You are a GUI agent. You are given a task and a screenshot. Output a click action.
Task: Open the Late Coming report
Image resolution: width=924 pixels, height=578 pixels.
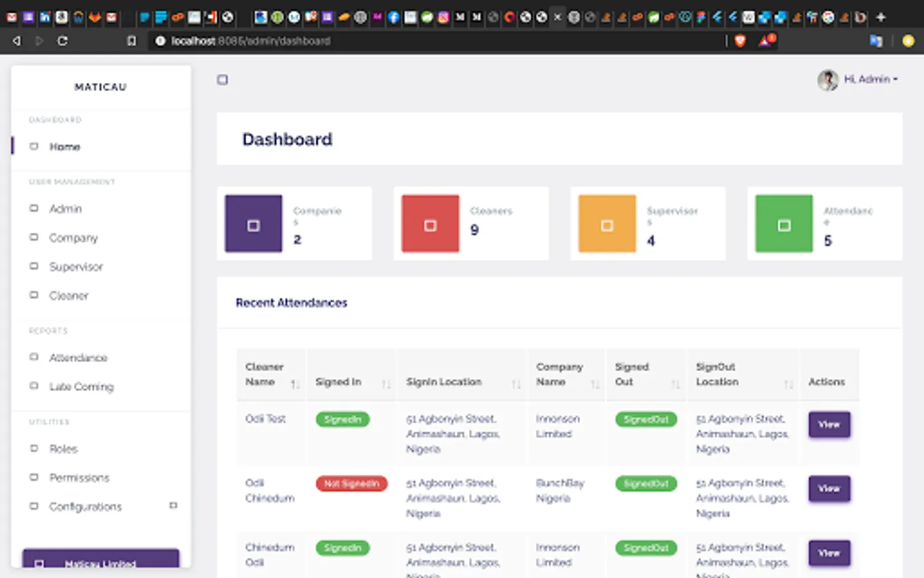click(81, 387)
